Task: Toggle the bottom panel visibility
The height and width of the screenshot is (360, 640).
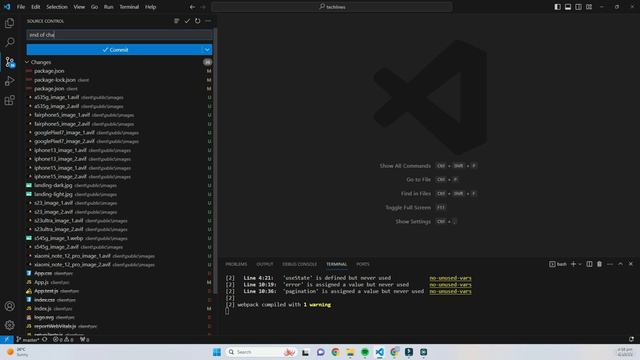Action: pos(568,7)
